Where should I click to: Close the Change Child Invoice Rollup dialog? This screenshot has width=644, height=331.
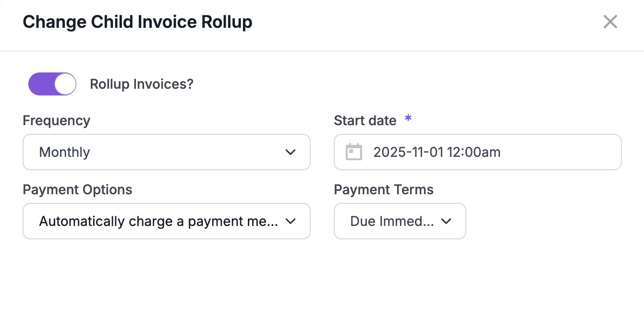point(610,22)
